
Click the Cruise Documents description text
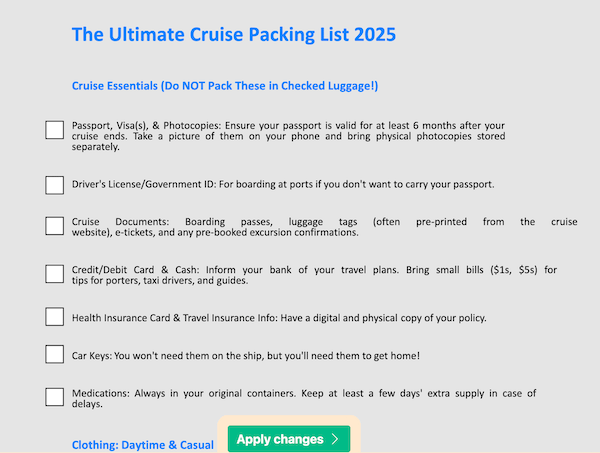(300, 227)
